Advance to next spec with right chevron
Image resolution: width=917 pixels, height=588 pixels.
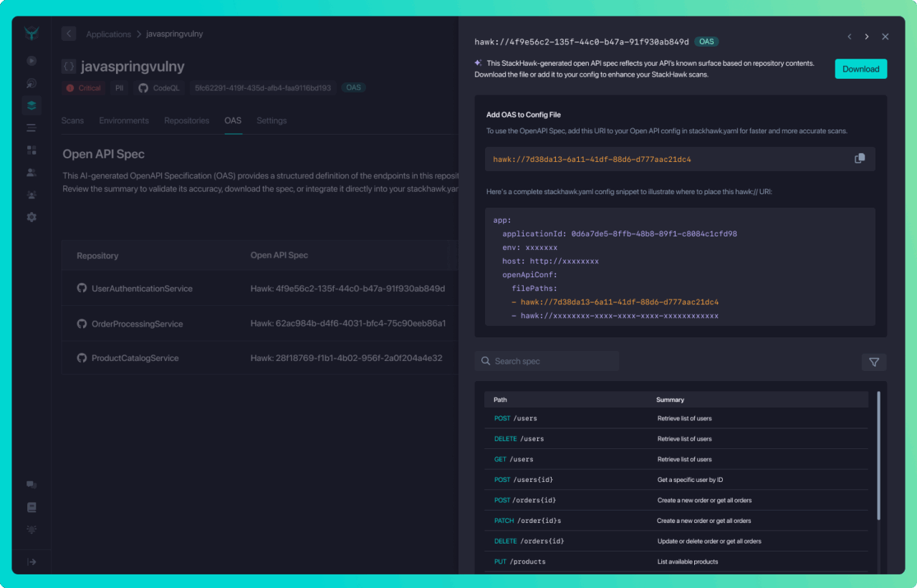[867, 36]
